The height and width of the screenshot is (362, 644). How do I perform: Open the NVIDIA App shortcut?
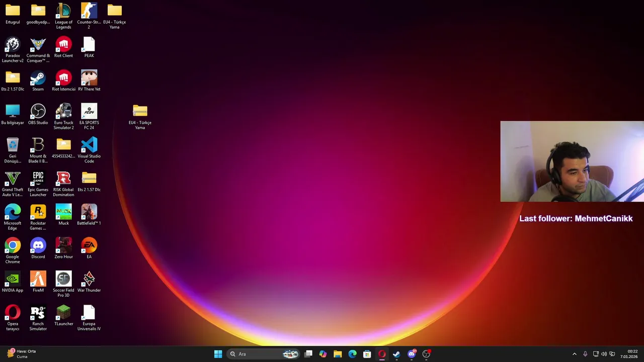point(13,282)
